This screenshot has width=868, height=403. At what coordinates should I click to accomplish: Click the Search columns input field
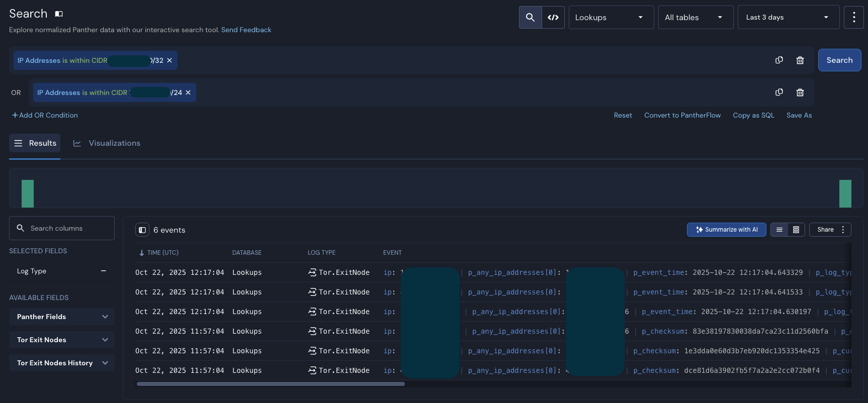coord(62,228)
